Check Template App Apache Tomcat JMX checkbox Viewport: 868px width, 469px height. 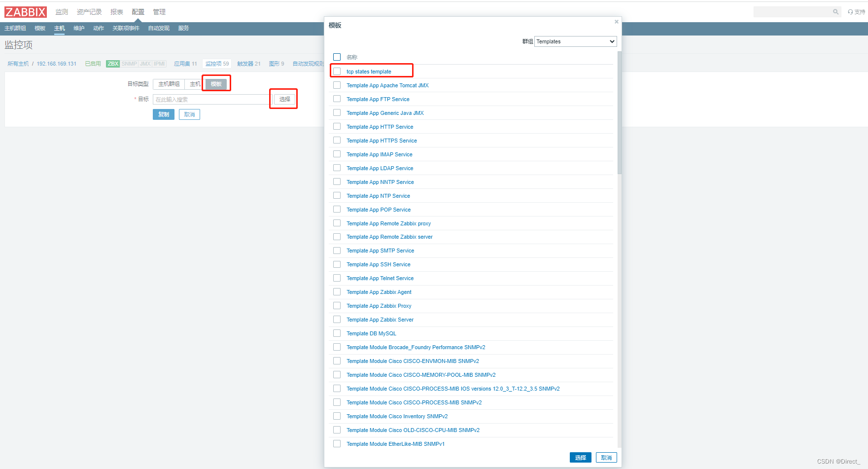(337, 85)
